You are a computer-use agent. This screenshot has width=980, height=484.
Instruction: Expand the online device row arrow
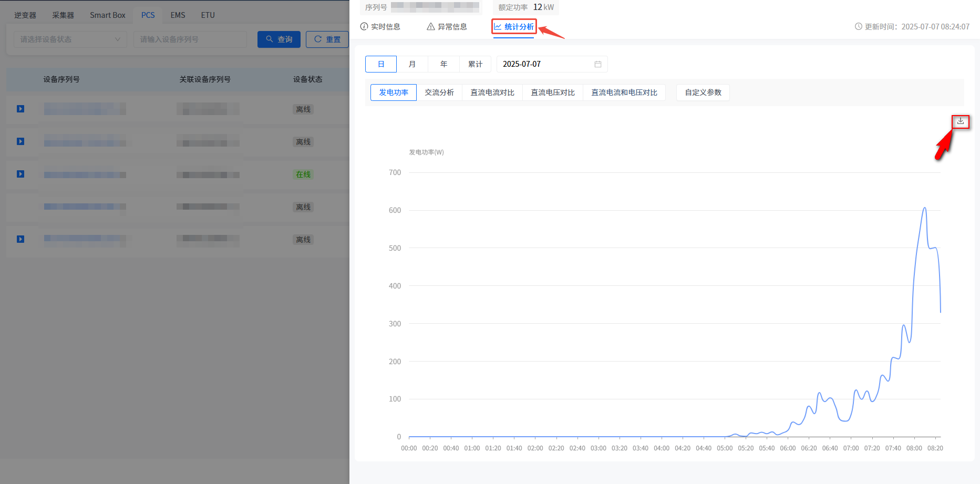(20, 174)
